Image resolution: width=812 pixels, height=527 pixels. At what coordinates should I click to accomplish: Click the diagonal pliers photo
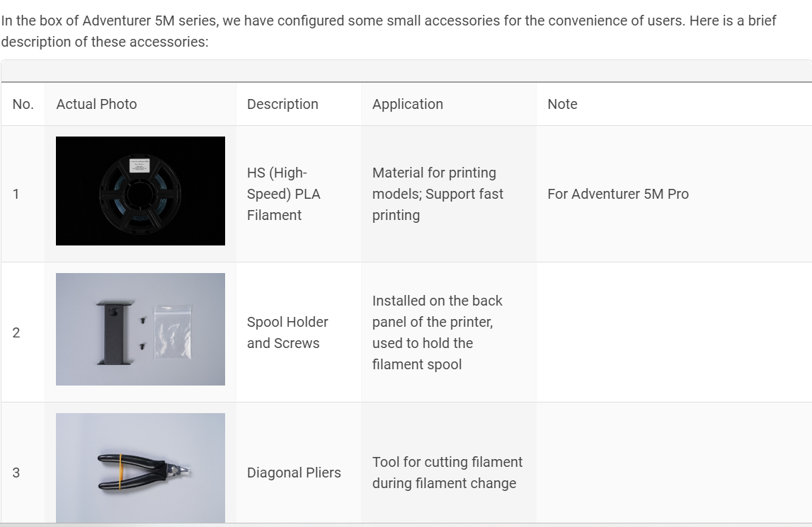pyautogui.click(x=140, y=468)
